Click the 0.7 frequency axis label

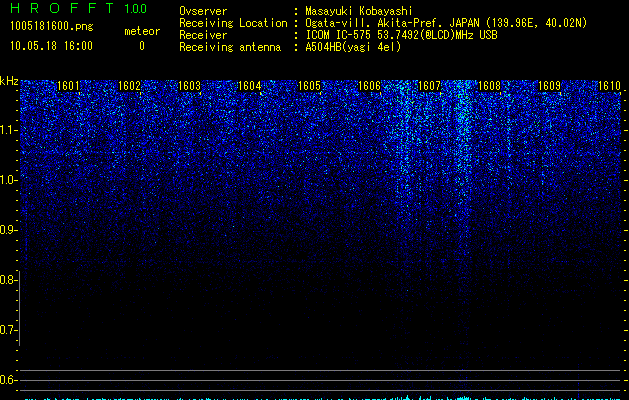pyautogui.click(x=8, y=330)
